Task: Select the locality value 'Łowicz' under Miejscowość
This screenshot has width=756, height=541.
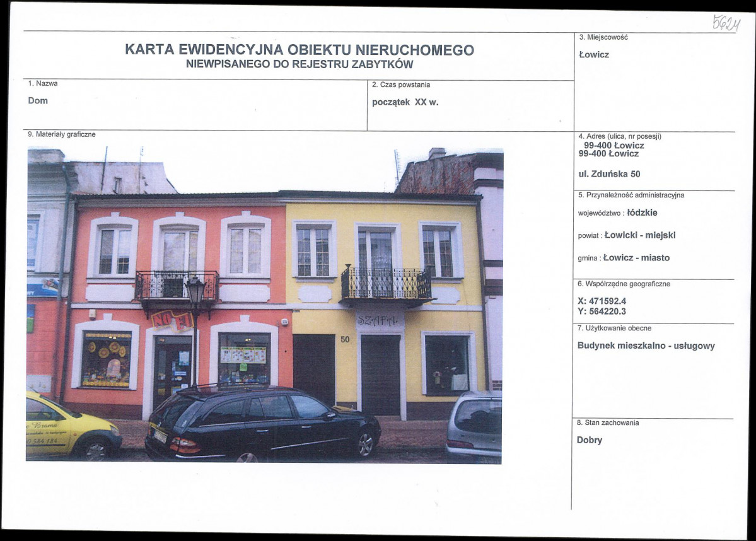Action: (594, 54)
